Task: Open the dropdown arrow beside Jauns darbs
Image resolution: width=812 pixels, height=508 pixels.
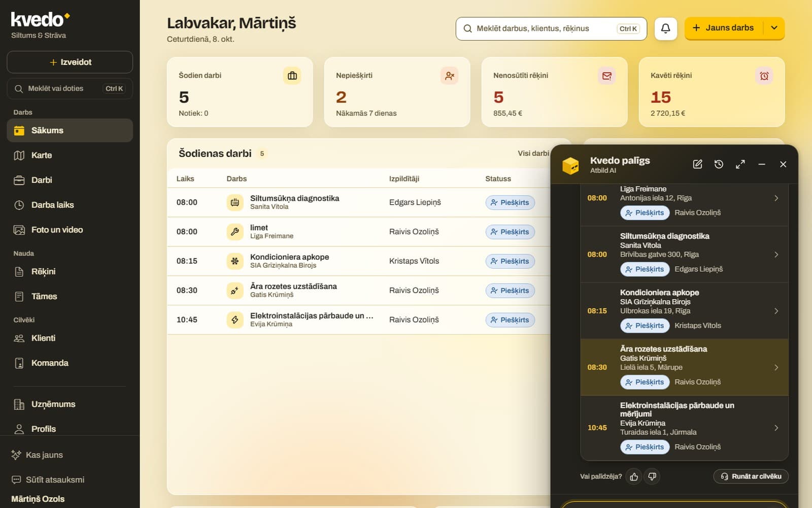Action: coord(774,28)
